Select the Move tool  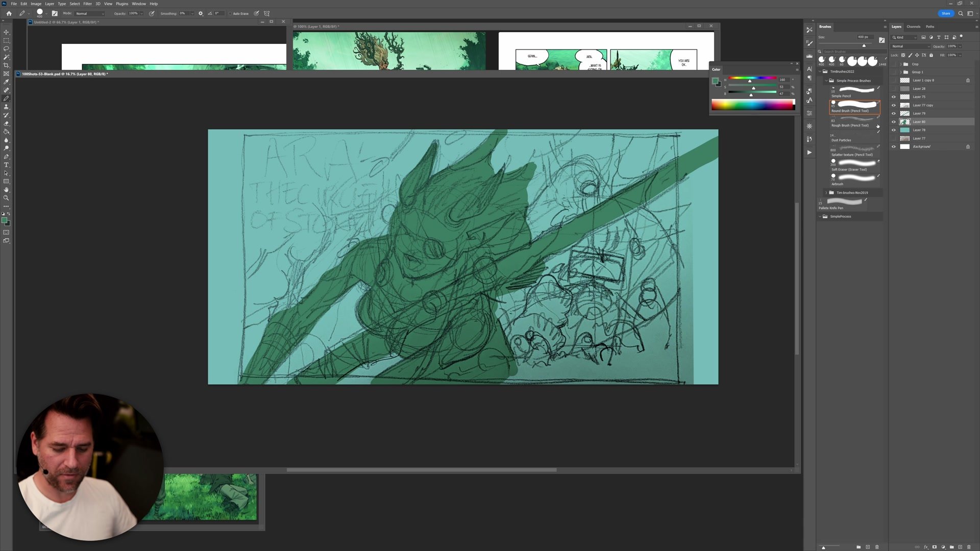[x=6, y=32]
